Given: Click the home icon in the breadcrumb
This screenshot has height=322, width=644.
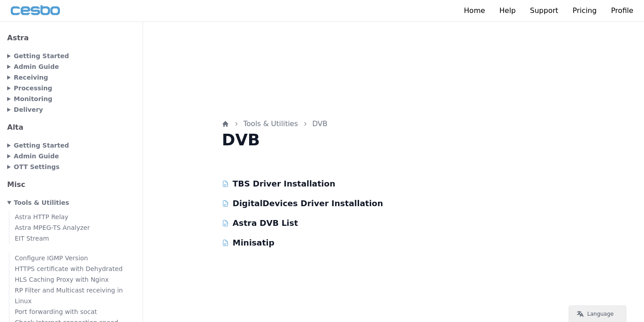Looking at the screenshot, I should point(225,124).
